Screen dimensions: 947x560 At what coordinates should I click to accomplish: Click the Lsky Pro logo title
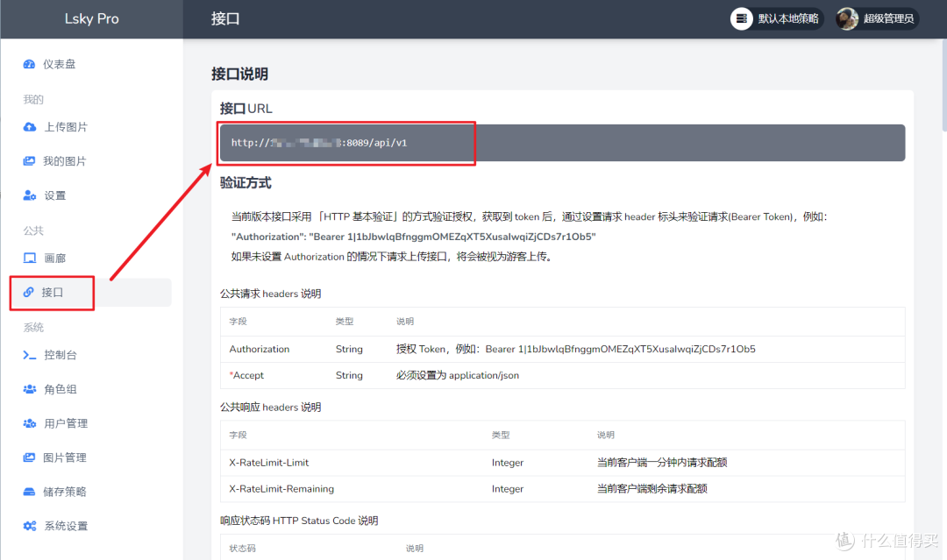click(x=92, y=18)
